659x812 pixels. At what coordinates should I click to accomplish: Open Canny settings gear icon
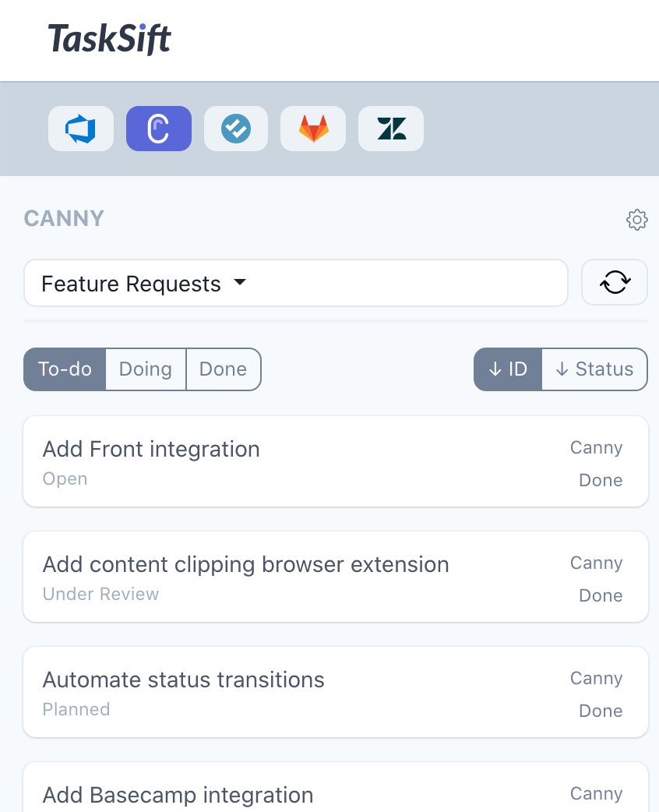pyautogui.click(x=636, y=220)
